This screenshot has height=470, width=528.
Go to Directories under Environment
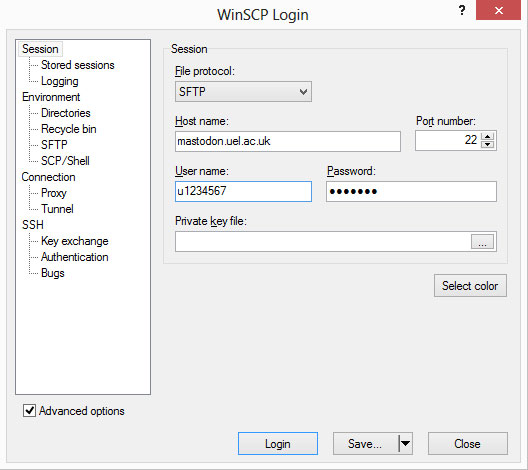(66, 113)
